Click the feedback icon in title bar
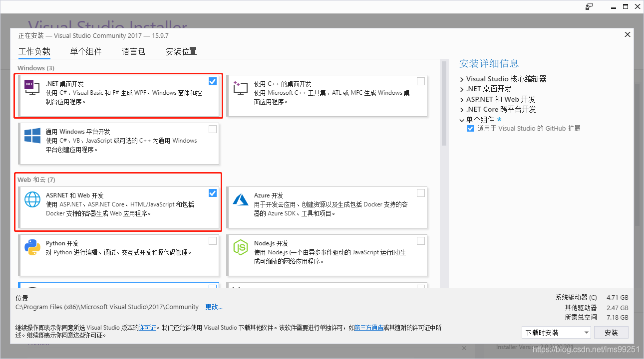644x359 pixels. (590, 6)
